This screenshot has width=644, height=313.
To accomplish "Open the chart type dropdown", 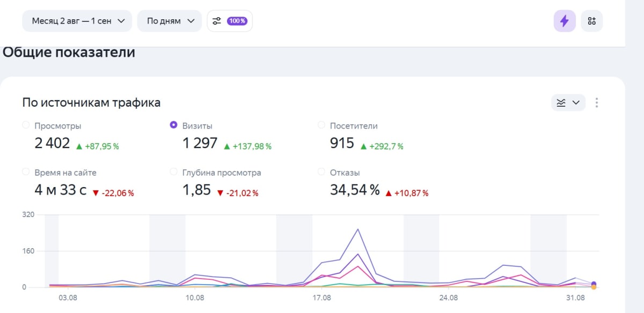I will pos(568,102).
